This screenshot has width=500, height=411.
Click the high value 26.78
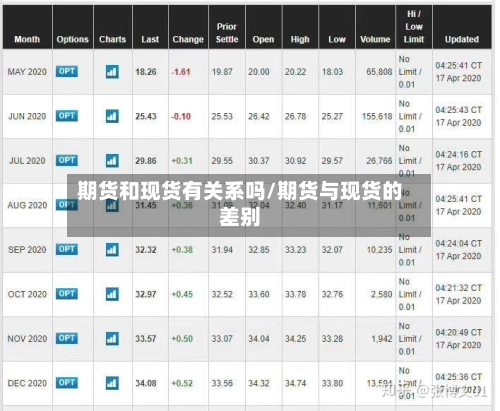295,116
